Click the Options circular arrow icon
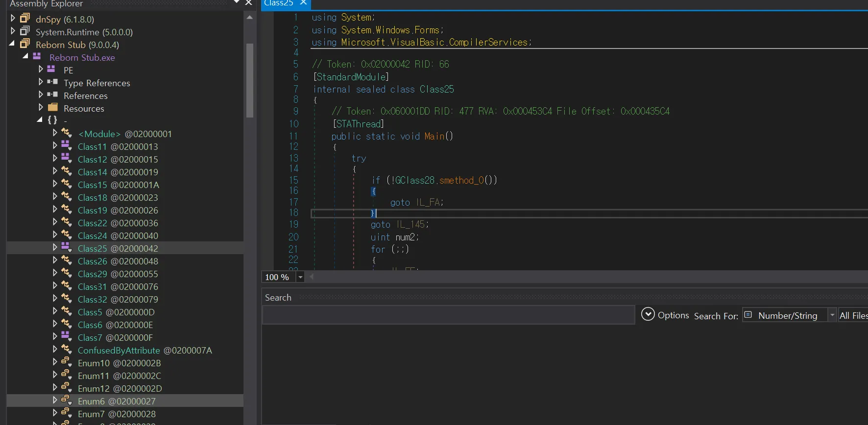The image size is (868, 425). [x=648, y=314]
